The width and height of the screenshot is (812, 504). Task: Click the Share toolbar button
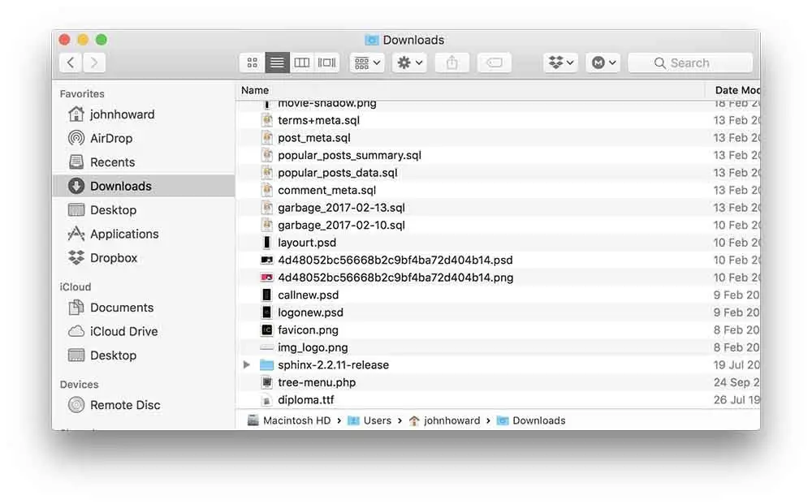click(x=452, y=62)
